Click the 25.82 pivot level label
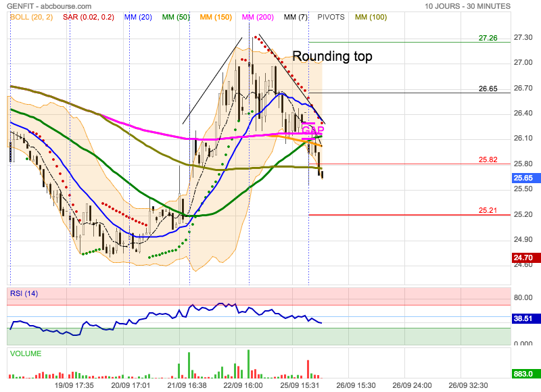 488,160
